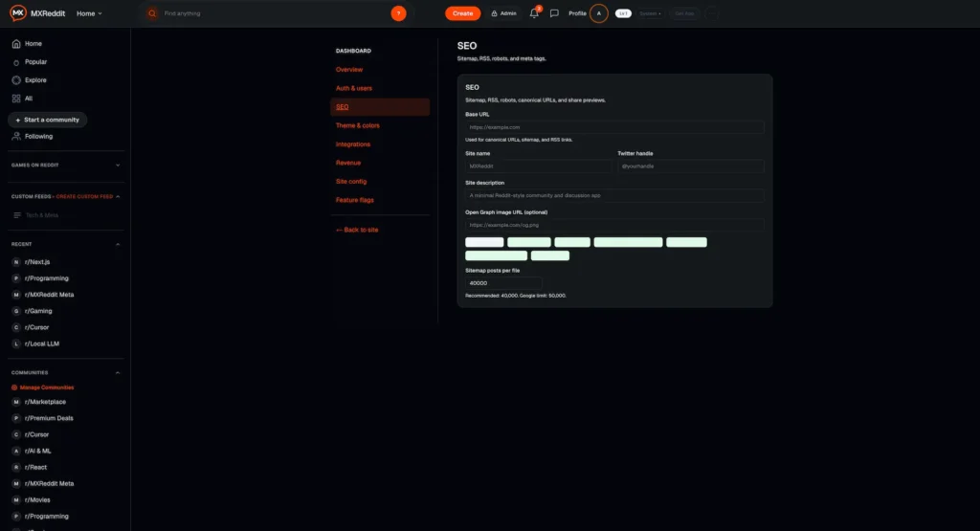Open the notifications bell
980x531 pixels.
(x=534, y=13)
